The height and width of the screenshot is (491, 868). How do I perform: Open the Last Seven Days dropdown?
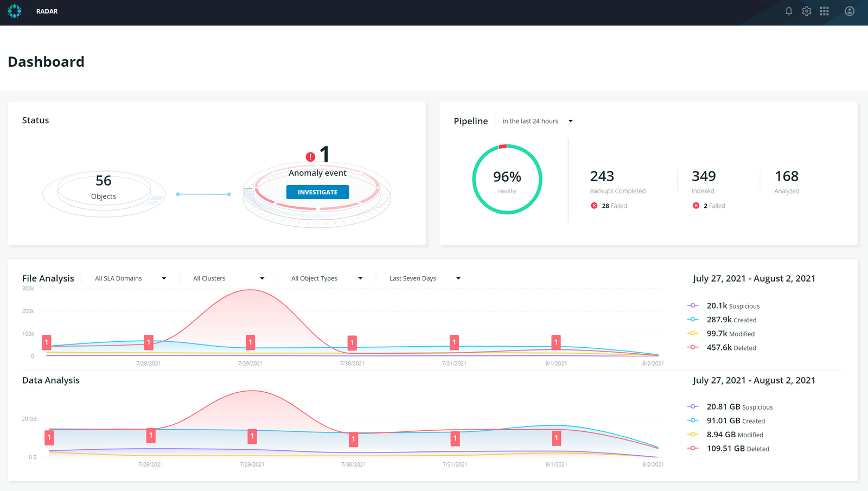point(425,278)
